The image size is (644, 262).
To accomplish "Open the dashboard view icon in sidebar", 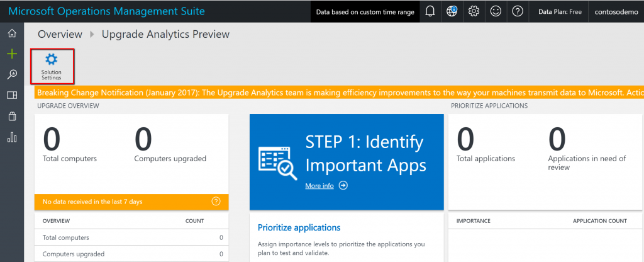I will point(12,96).
